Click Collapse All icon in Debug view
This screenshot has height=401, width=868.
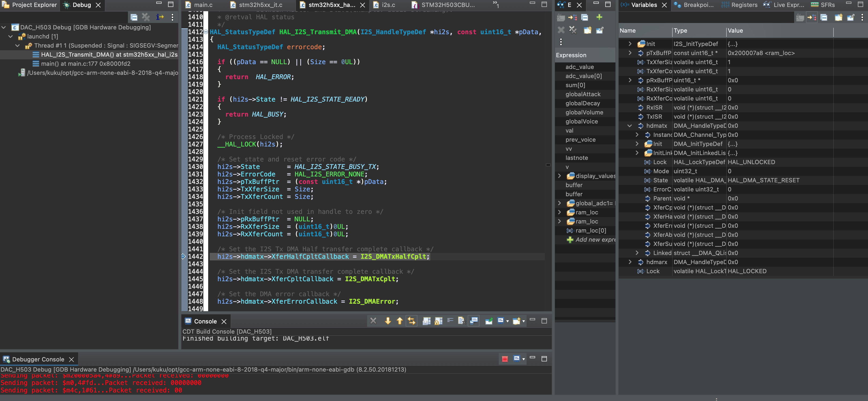tap(134, 17)
